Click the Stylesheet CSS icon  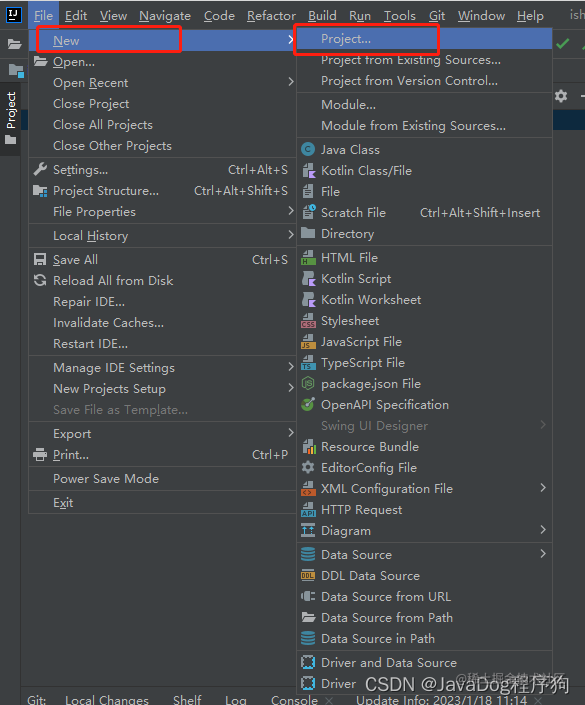308,321
